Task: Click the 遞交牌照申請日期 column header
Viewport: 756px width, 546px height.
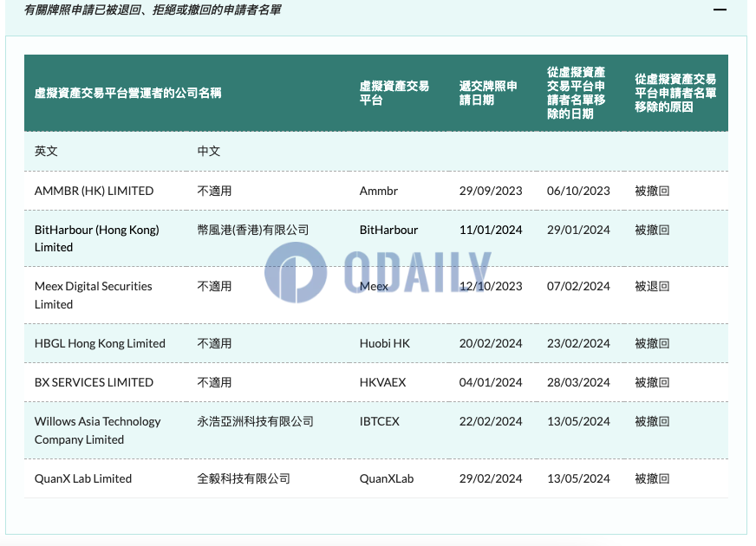Action: (x=488, y=93)
